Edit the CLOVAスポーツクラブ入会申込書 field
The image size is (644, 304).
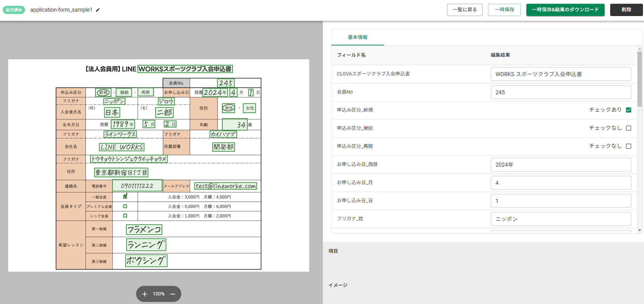[561, 74]
